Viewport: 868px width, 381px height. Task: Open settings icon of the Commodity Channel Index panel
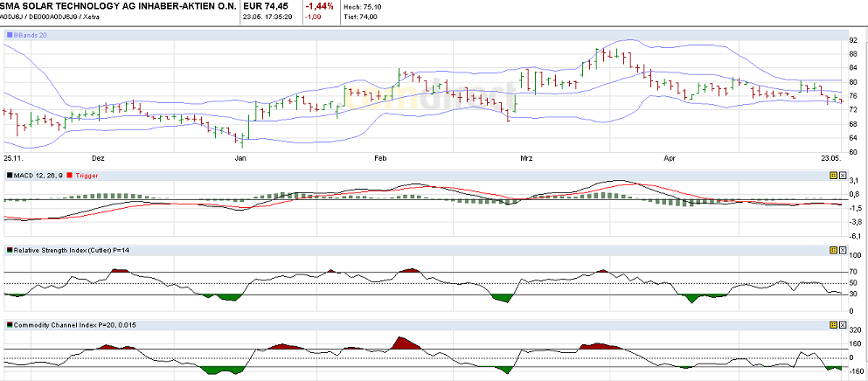tap(833, 325)
